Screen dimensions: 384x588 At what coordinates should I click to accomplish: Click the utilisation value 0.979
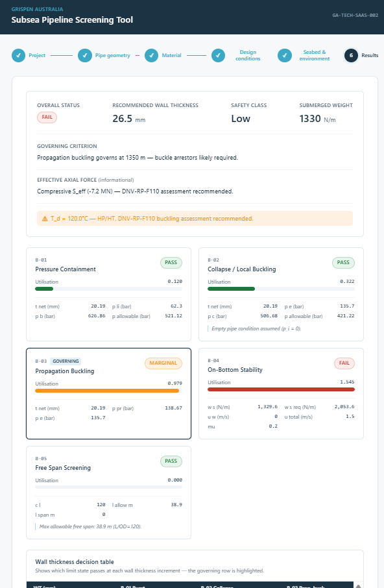[x=175, y=384]
